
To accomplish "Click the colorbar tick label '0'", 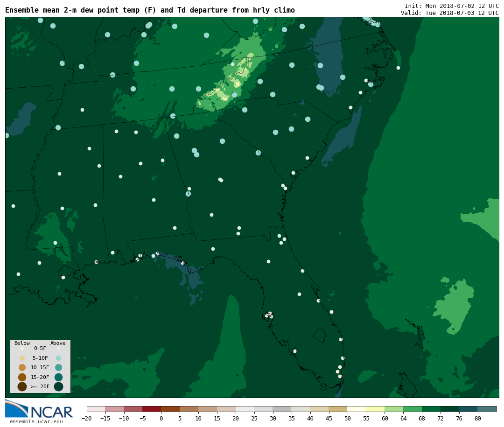I will tap(161, 418).
